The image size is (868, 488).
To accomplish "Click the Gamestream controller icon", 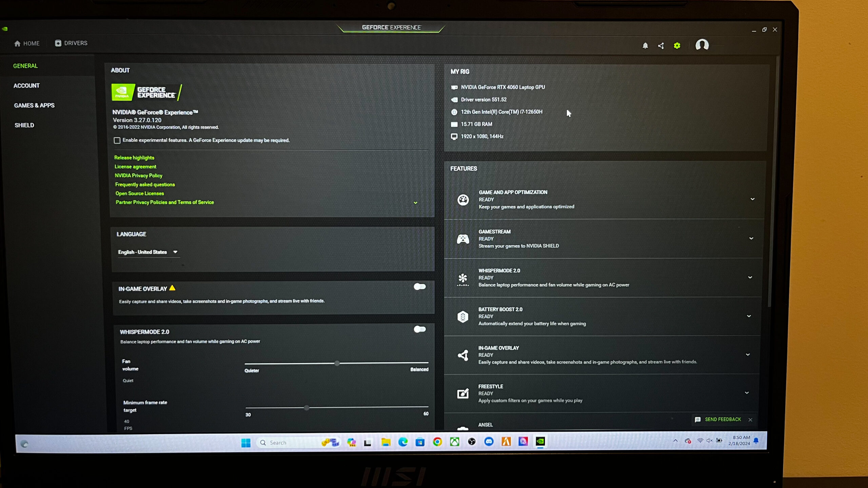I will [463, 239].
